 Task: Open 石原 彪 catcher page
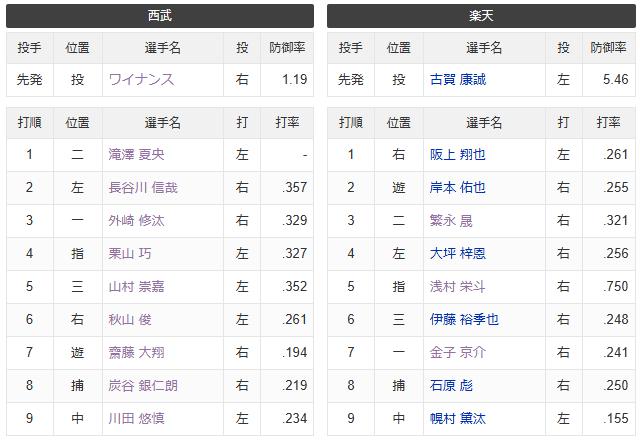[451, 386]
